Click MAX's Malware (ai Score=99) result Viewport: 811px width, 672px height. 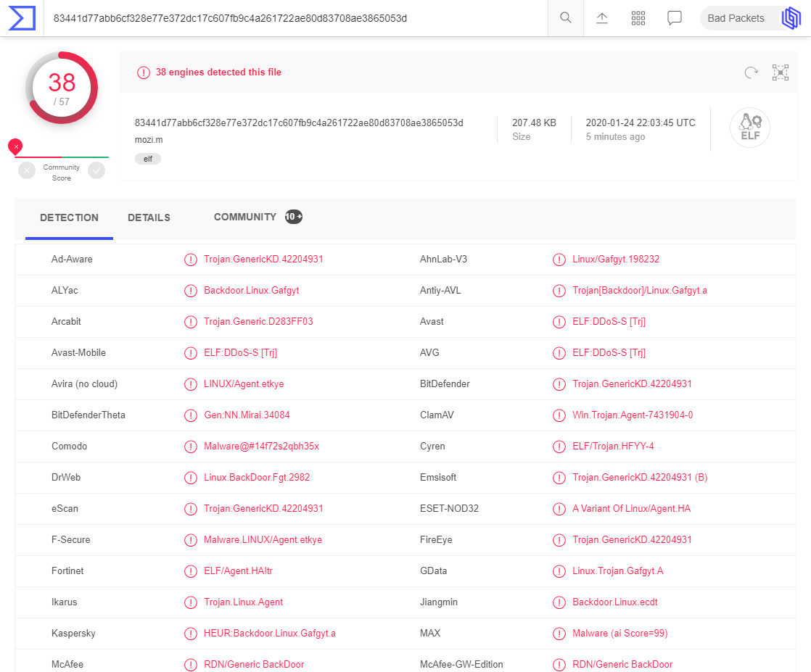click(619, 634)
